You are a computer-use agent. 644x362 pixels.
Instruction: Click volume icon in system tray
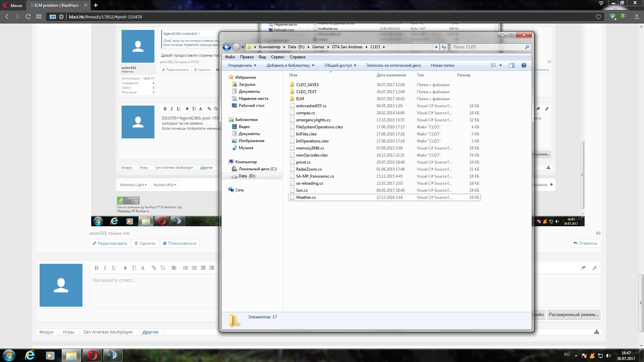pyautogui.click(x=609, y=355)
